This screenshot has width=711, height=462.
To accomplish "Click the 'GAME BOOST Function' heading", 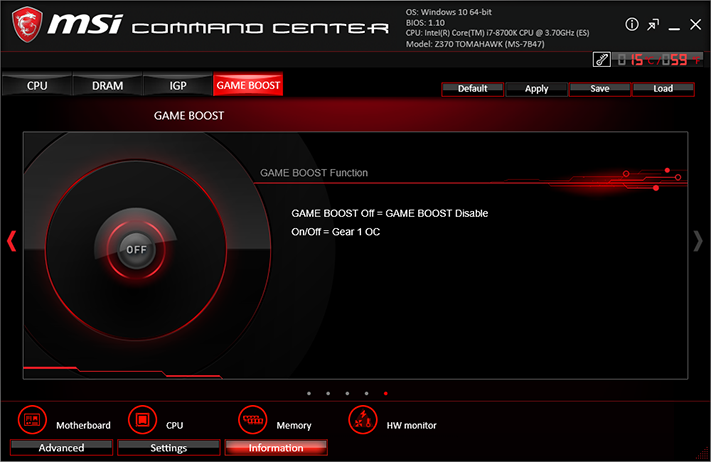I will (314, 173).
